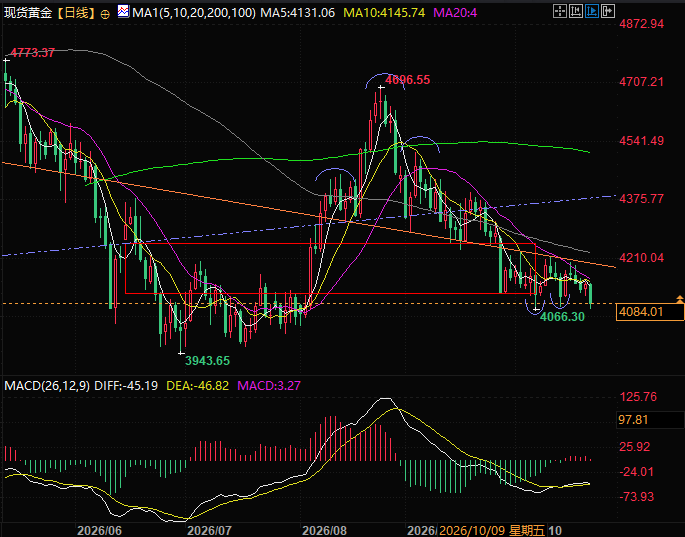The width and height of the screenshot is (685, 537).
Task: Click the 4773.37 high price label
Action: click(32, 53)
